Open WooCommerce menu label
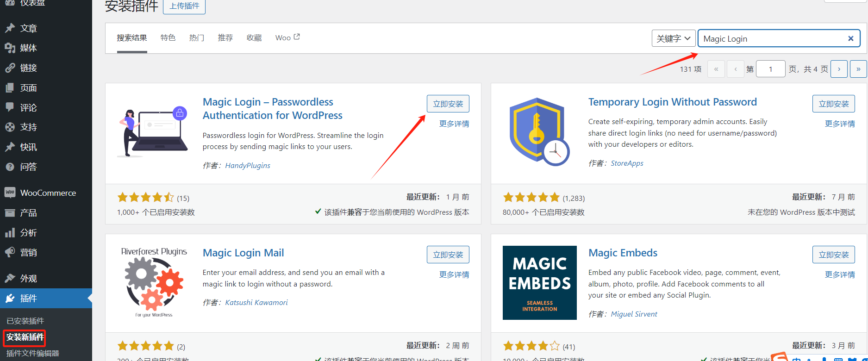Screen dimensions: 868x361 click(x=48, y=193)
